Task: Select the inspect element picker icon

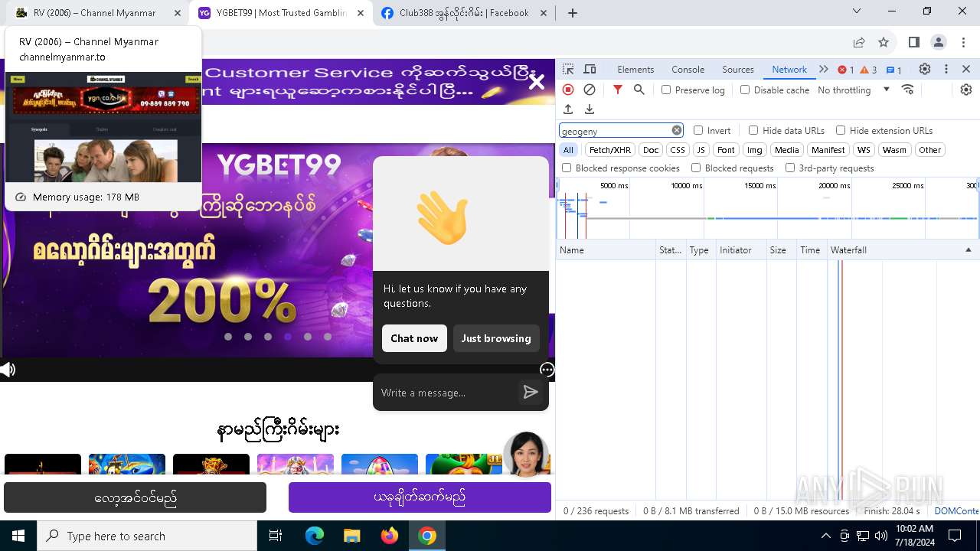Action: pos(568,69)
